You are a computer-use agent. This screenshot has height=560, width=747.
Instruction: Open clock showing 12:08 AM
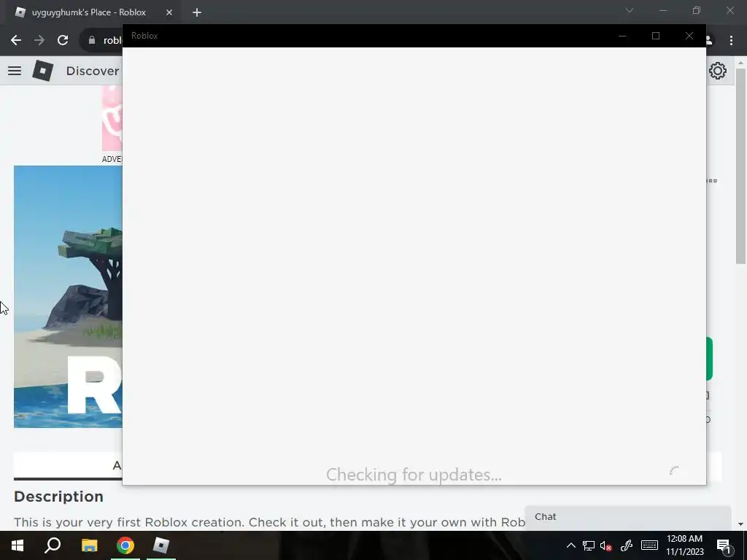pos(684,545)
